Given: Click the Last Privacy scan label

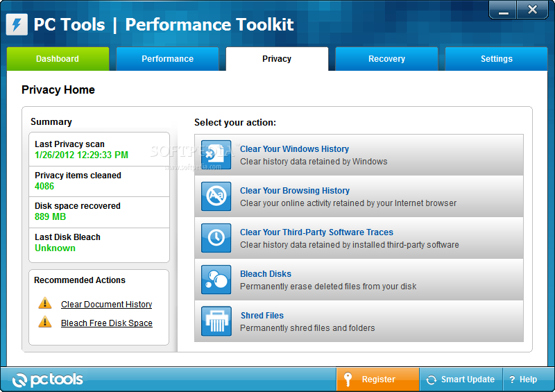Looking at the screenshot, I should click(x=69, y=144).
